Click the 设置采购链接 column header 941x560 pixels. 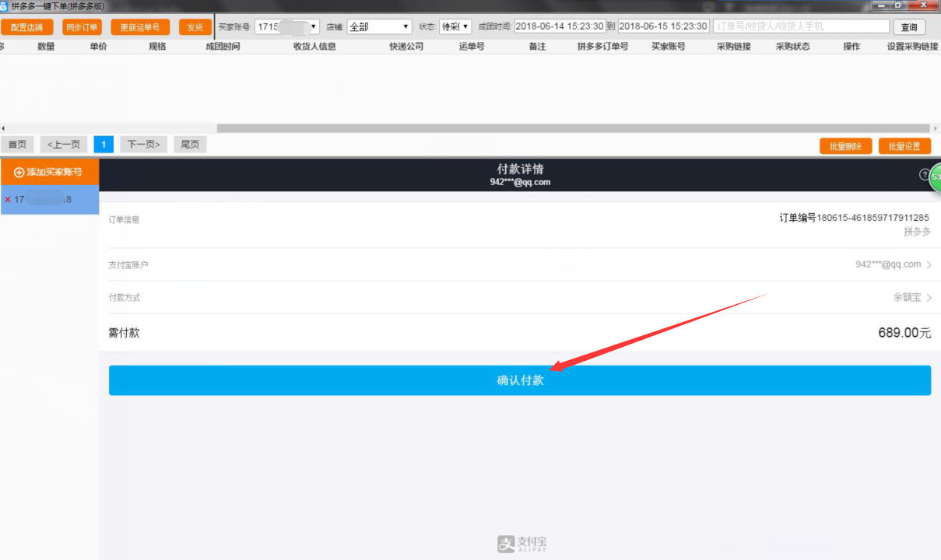[912, 47]
